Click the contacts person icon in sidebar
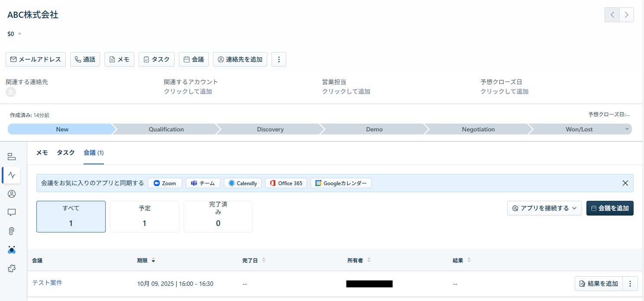644x301 pixels. tap(12, 194)
